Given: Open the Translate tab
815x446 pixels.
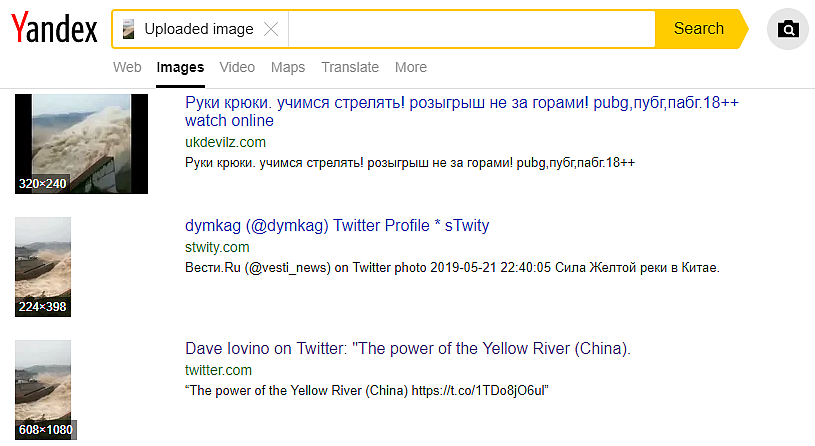Looking at the screenshot, I should (350, 68).
